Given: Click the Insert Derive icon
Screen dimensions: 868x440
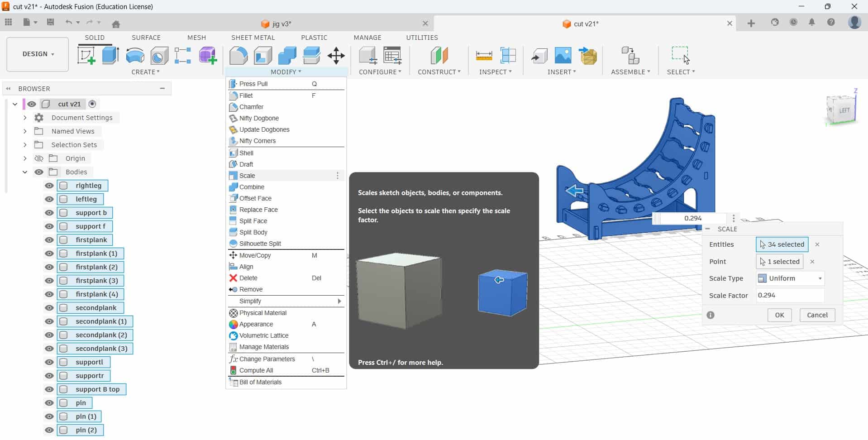Looking at the screenshot, I should pyautogui.click(x=539, y=56).
